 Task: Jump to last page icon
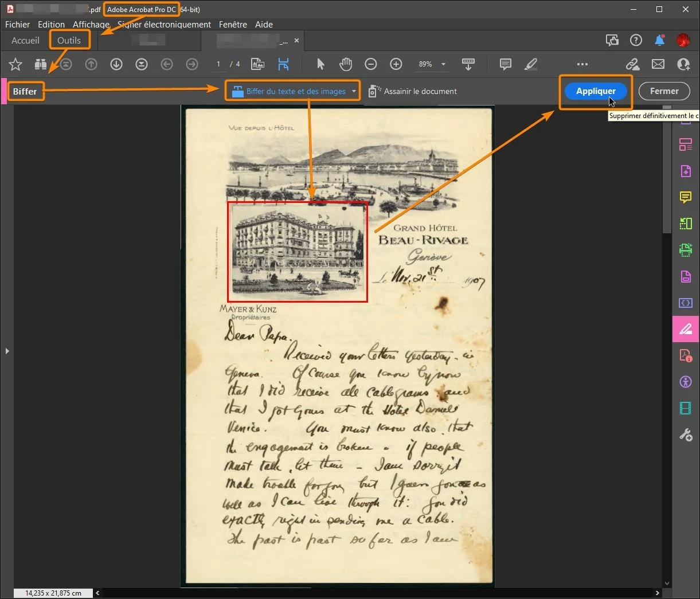coord(142,64)
